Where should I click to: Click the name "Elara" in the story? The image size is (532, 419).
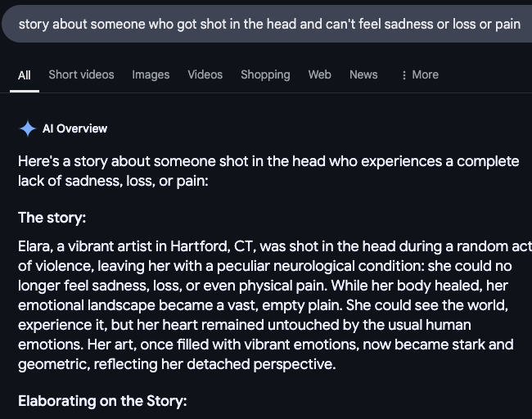tap(34, 246)
